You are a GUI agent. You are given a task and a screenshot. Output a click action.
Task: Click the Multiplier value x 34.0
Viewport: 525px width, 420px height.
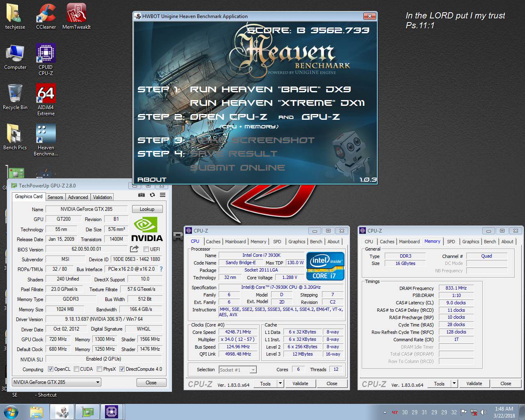[238, 340]
